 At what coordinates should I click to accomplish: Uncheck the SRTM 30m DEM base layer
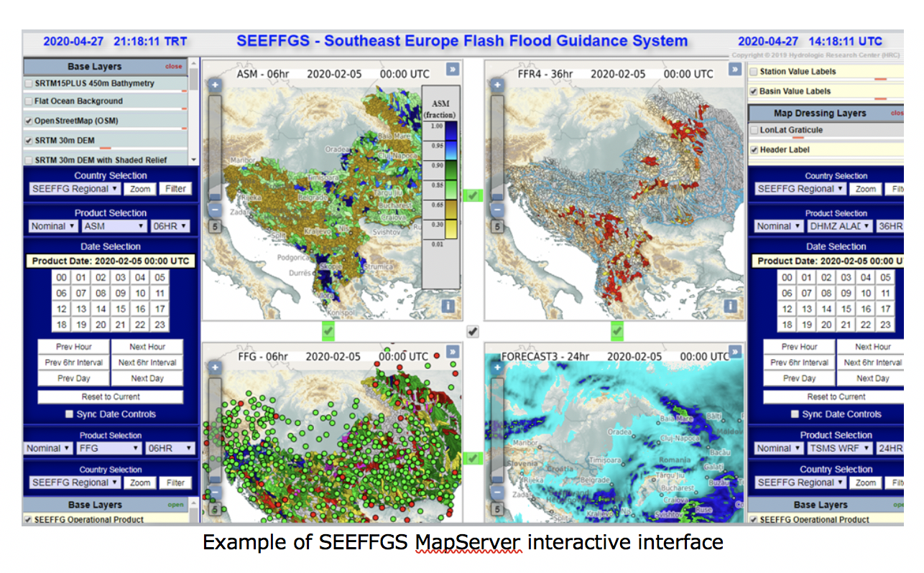tap(27, 140)
